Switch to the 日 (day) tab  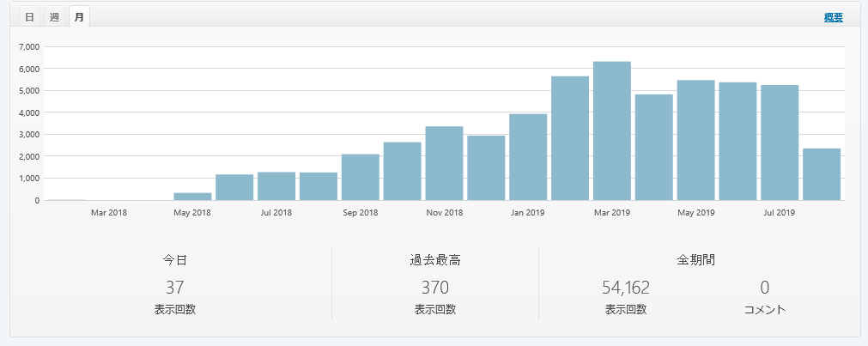pyautogui.click(x=30, y=16)
